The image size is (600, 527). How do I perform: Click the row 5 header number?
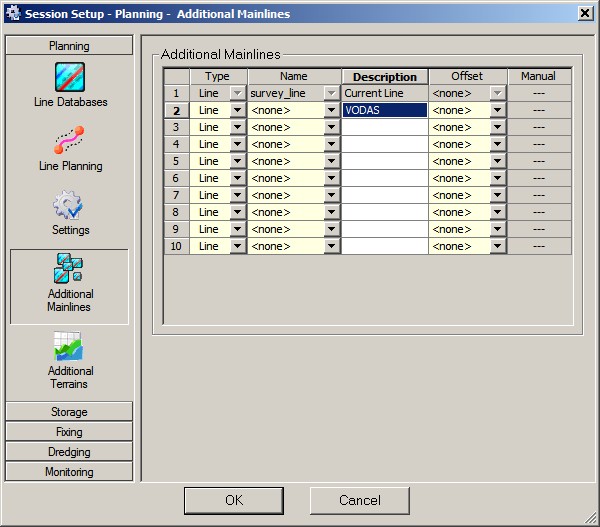(x=176, y=161)
